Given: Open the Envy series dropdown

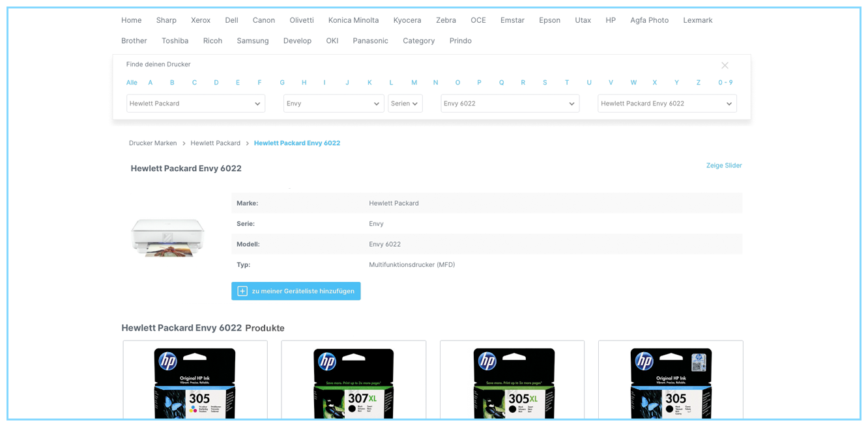Looking at the screenshot, I should [x=334, y=103].
